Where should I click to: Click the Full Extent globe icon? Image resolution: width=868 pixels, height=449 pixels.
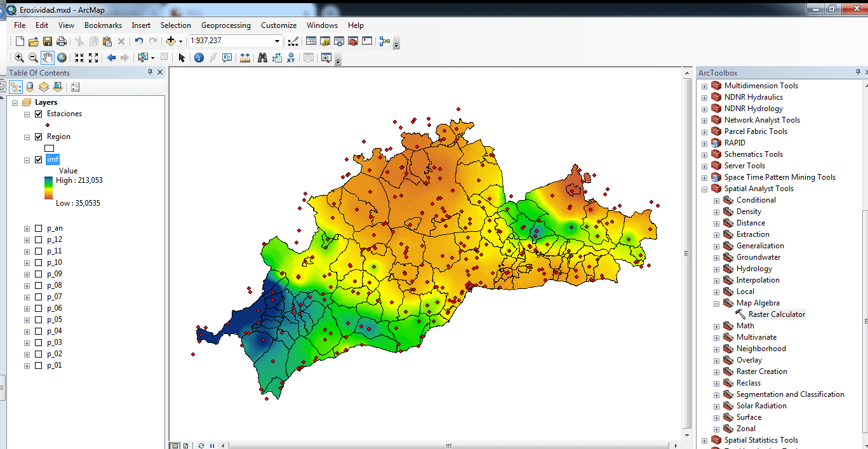(x=62, y=58)
